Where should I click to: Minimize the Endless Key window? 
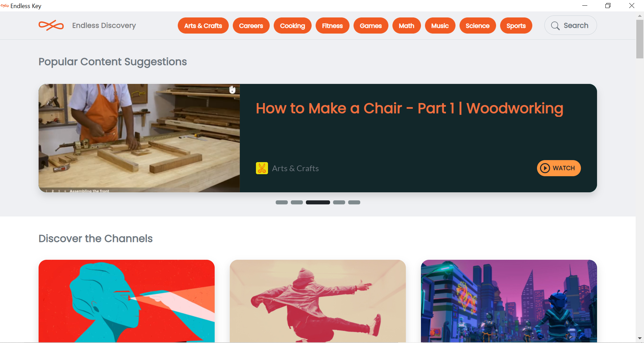point(585,6)
